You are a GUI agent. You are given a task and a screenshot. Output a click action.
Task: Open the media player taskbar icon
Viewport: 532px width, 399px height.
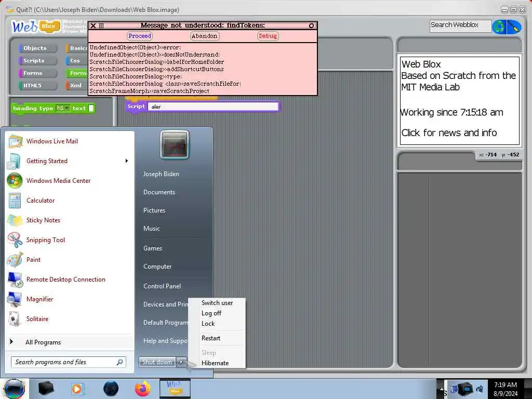(x=78, y=389)
